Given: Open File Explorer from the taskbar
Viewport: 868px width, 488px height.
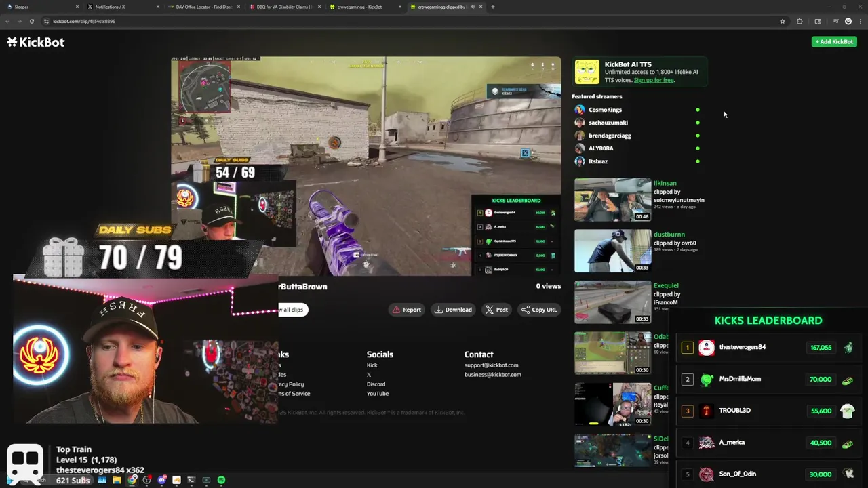Looking at the screenshot, I should coord(117,480).
